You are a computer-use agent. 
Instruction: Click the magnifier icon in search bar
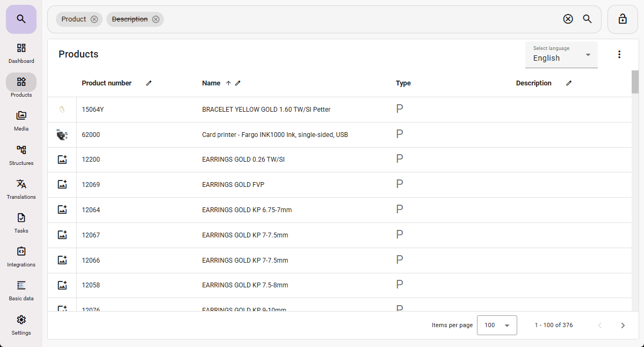[588, 19]
